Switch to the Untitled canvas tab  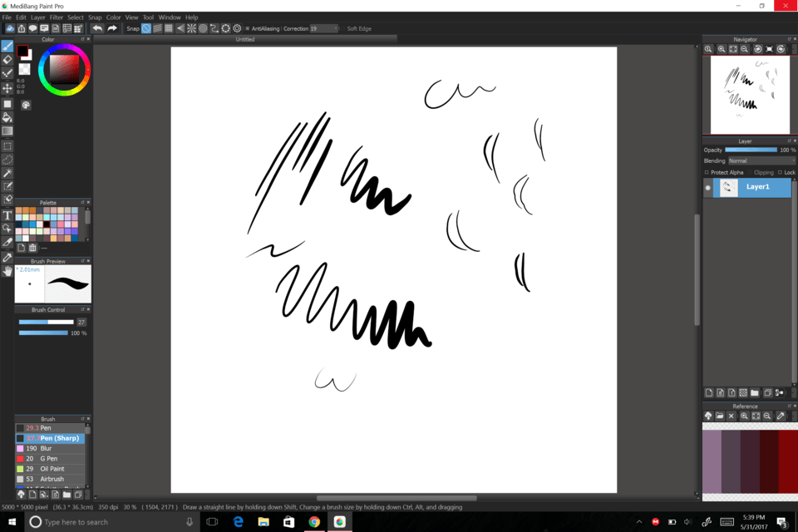coord(246,38)
